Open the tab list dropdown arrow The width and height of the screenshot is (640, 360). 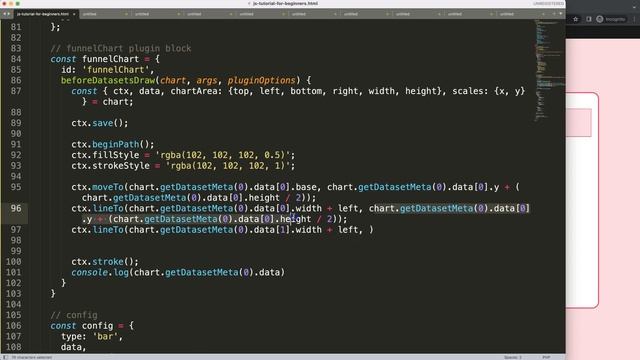560,14
